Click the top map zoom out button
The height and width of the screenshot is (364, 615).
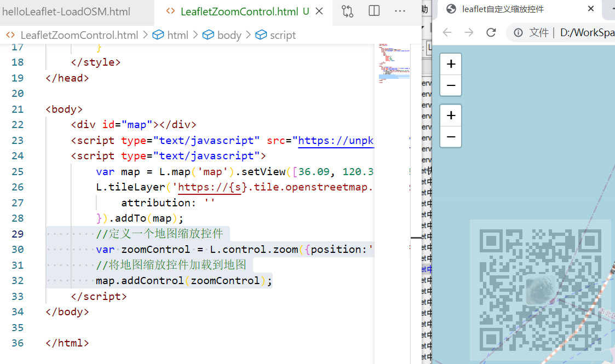coord(451,85)
